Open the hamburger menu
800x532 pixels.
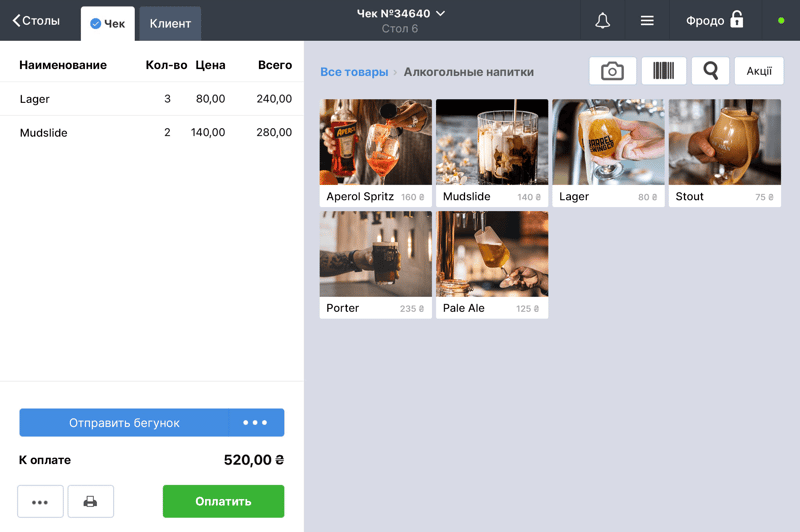pos(647,21)
